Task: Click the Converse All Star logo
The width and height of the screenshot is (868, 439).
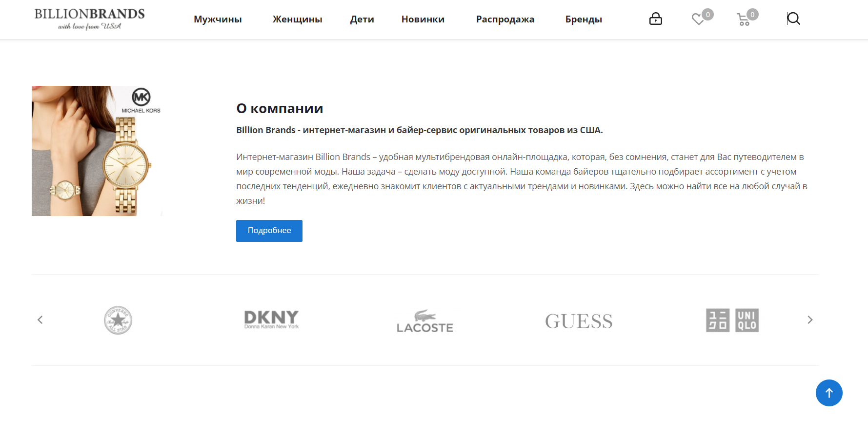Action: click(118, 320)
